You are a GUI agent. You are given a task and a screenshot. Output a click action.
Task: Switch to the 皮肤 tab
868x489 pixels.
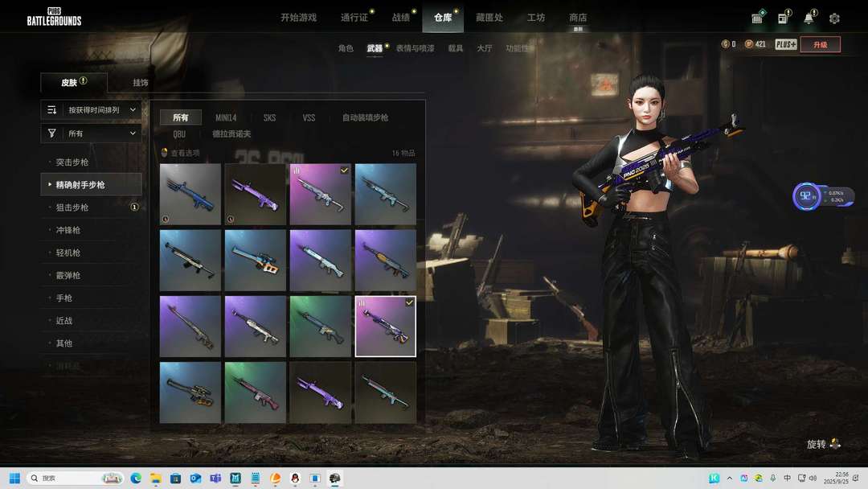[x=74, y=82]
